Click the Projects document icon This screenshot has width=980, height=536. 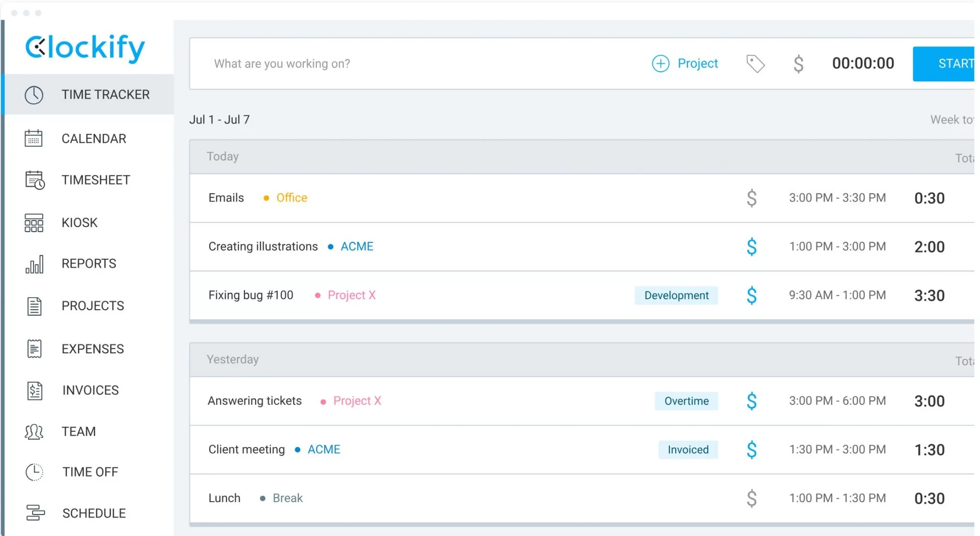pos(34,306)
